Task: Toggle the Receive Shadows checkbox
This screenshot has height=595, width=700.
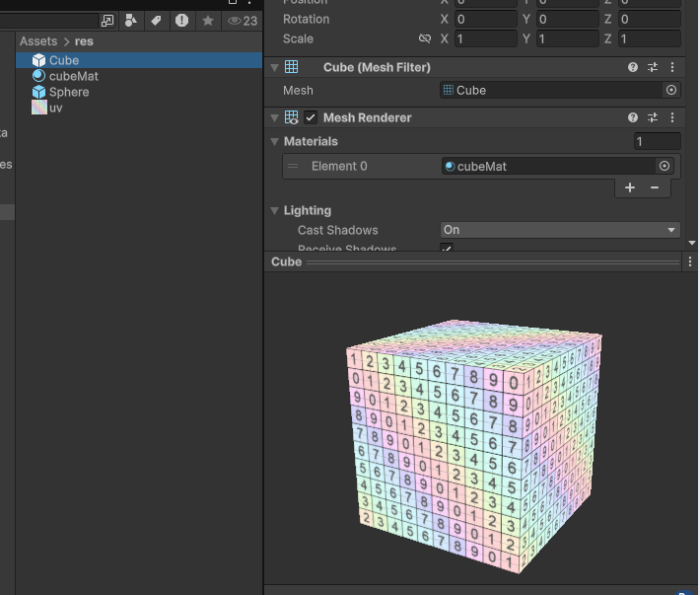Action: click(447, 247)
